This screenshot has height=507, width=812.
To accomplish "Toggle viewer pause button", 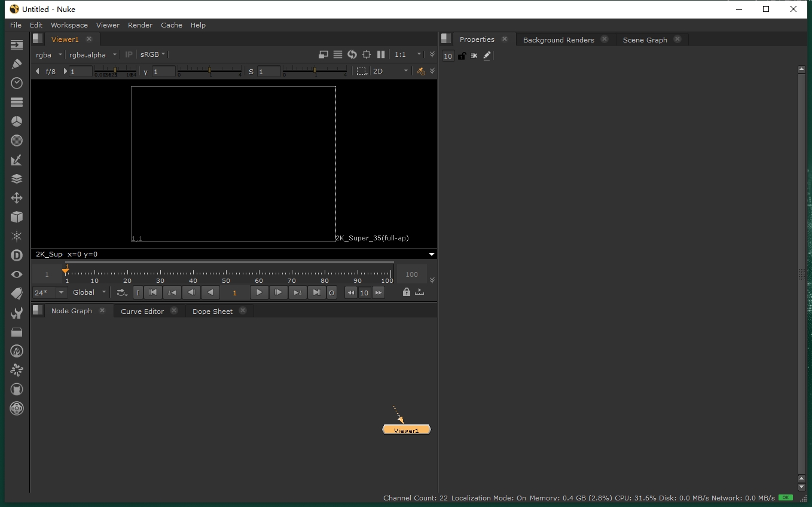I will click(x=381, y=54).
